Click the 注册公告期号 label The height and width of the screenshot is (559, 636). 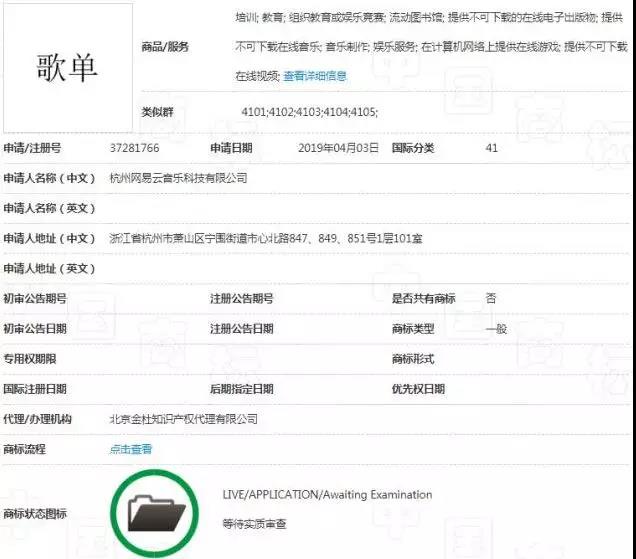(x=242, y=299)
